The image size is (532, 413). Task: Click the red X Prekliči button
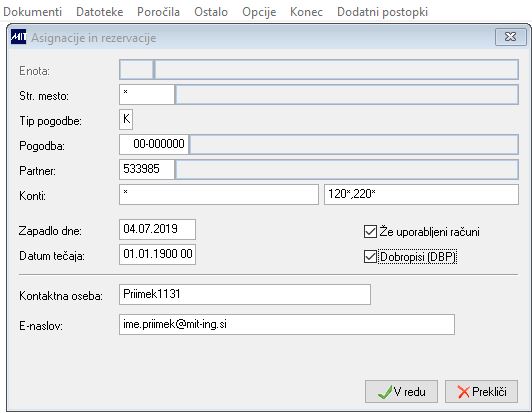click(481, 391)
